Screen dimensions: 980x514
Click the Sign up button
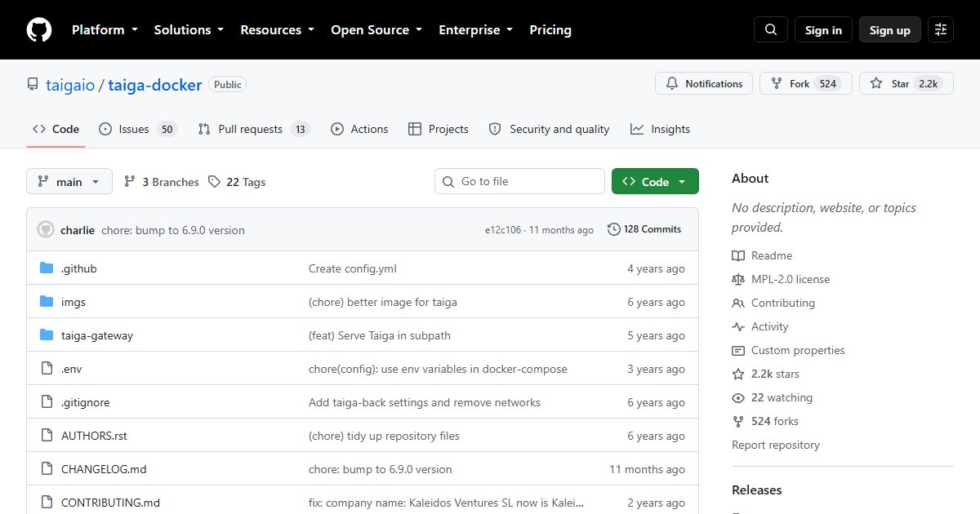(890, 30)
